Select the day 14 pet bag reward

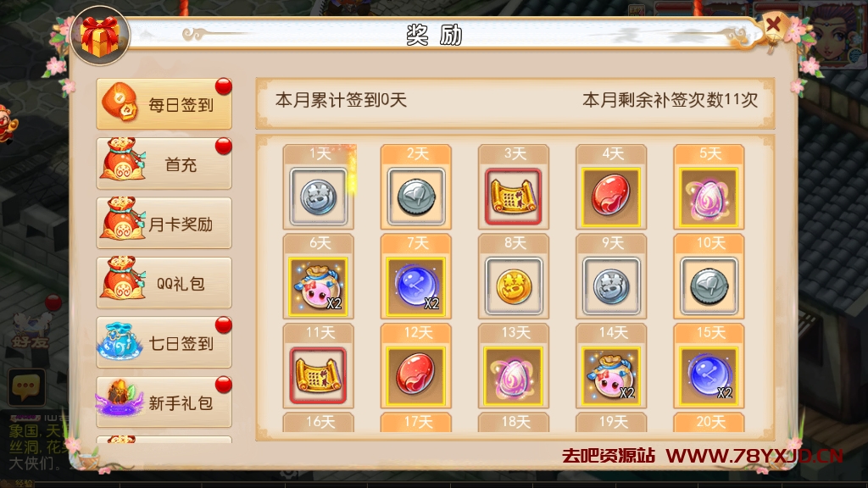pyautogui.click(x=611, y=376)
